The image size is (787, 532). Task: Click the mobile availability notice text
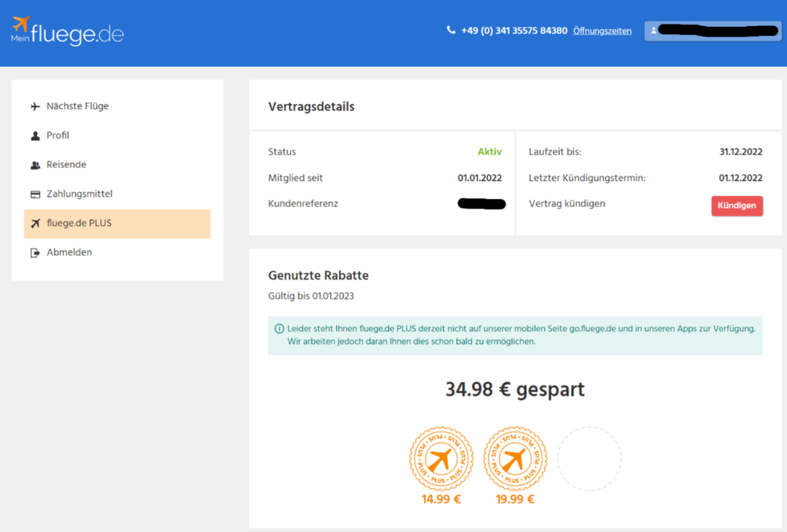521,334
